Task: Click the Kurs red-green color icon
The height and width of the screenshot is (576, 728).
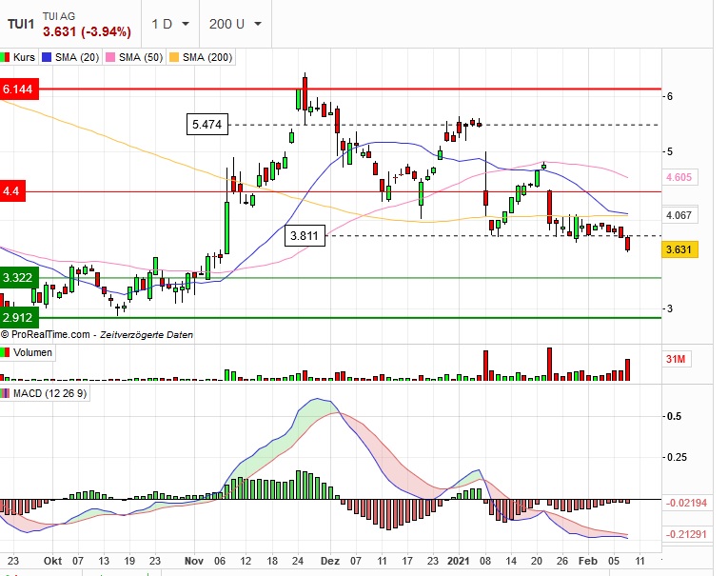Action: click(5, 57)
